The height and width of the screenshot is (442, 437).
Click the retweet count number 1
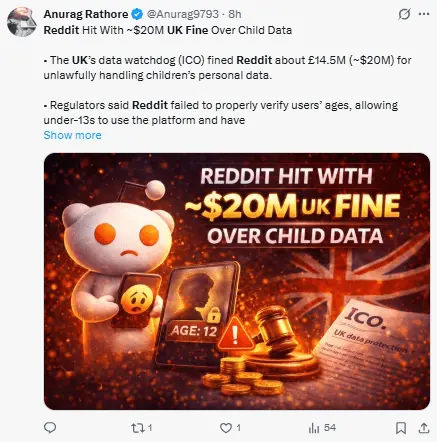click(x=150, y=428)
